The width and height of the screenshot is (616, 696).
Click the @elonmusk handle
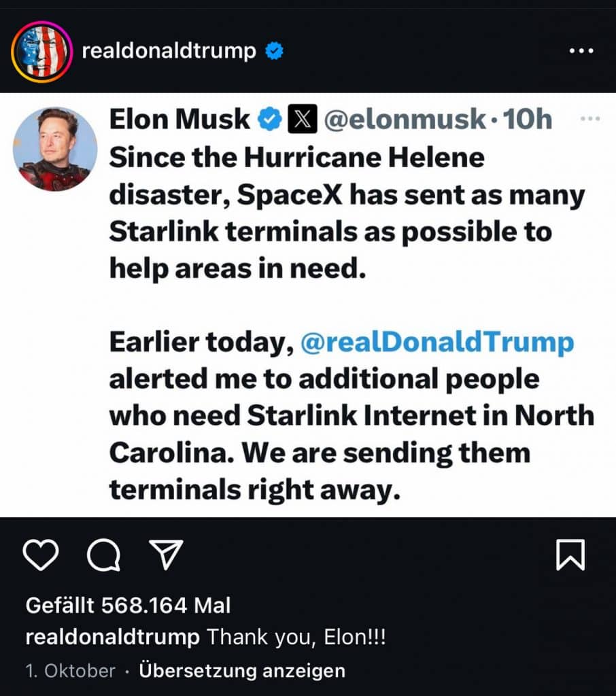click(x=403, y=120)
